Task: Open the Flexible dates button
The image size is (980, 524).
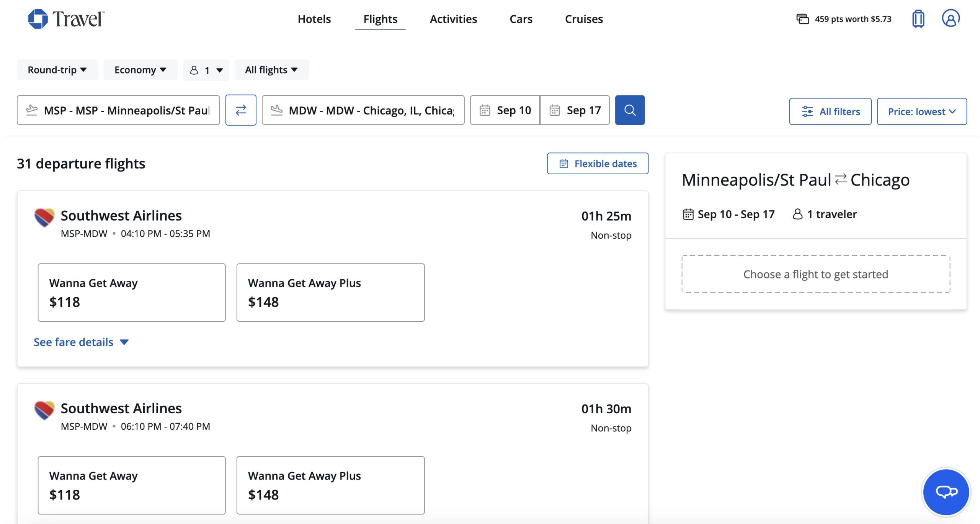Action: (598, 164)
